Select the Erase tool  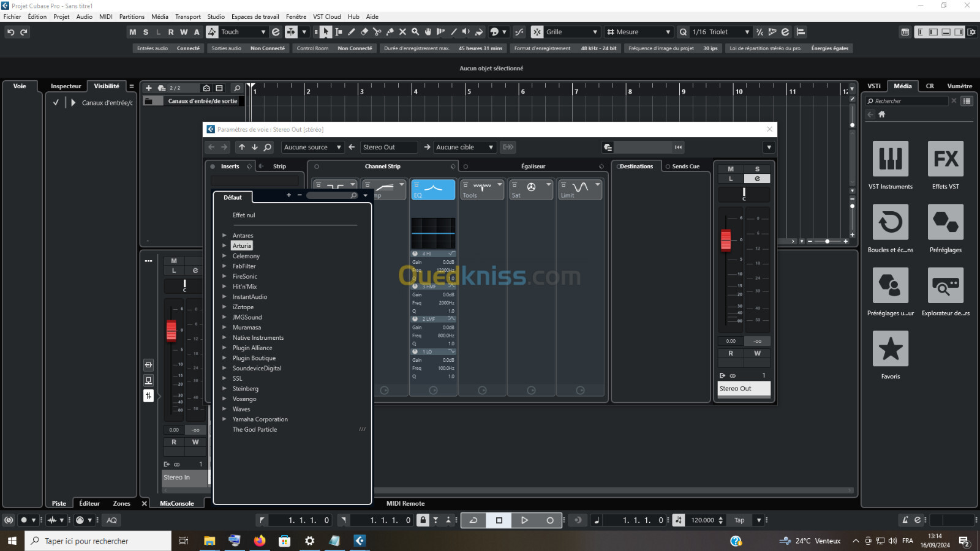point(364,32)
